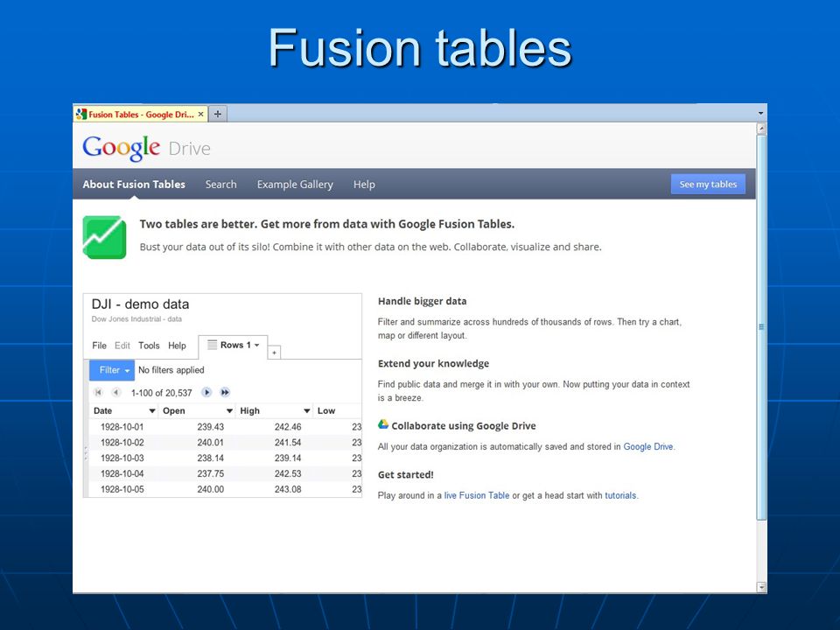Click the Google Drive triangle icon

383,424
